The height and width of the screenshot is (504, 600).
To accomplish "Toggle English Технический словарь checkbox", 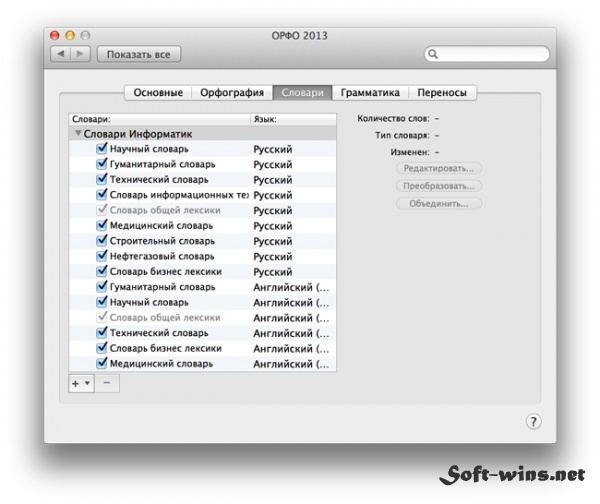I will [102, 332].
